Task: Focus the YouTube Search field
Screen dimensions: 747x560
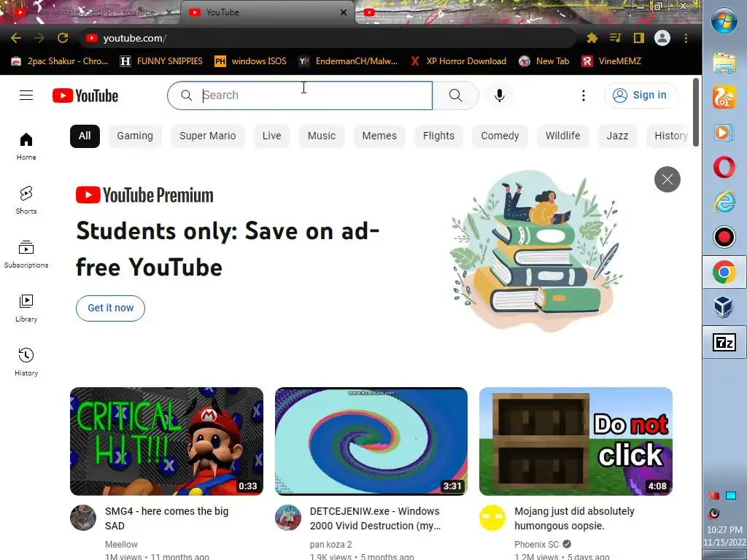Action: coord(300,96)
